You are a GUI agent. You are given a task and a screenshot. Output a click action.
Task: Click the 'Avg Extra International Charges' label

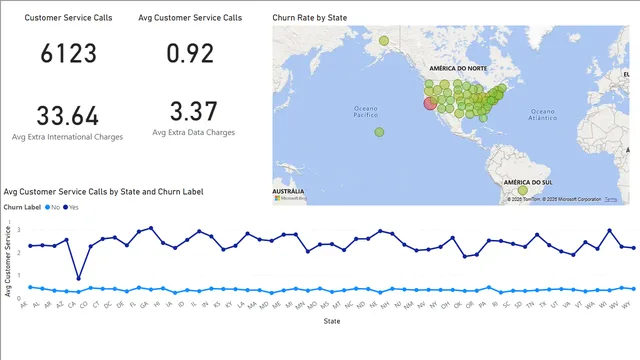(x=67, y=137)
